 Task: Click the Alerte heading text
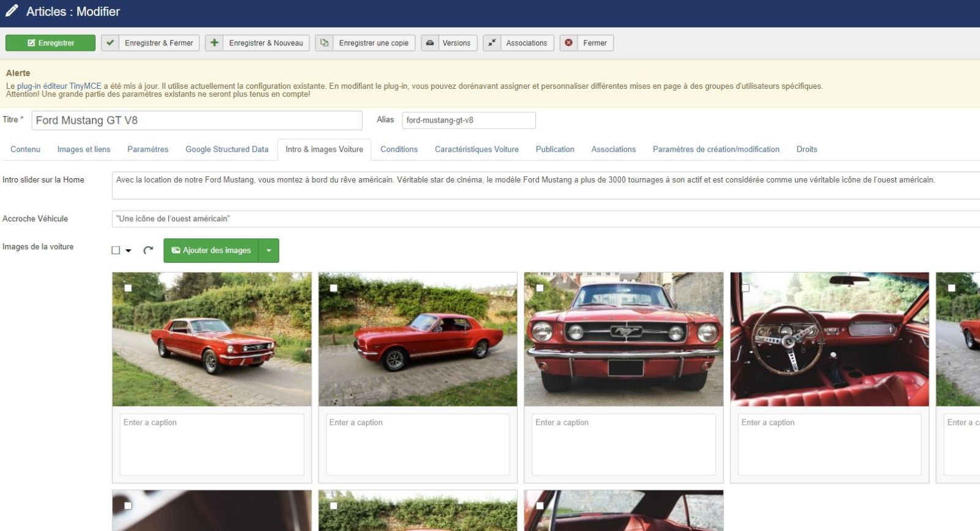point(18,73)
